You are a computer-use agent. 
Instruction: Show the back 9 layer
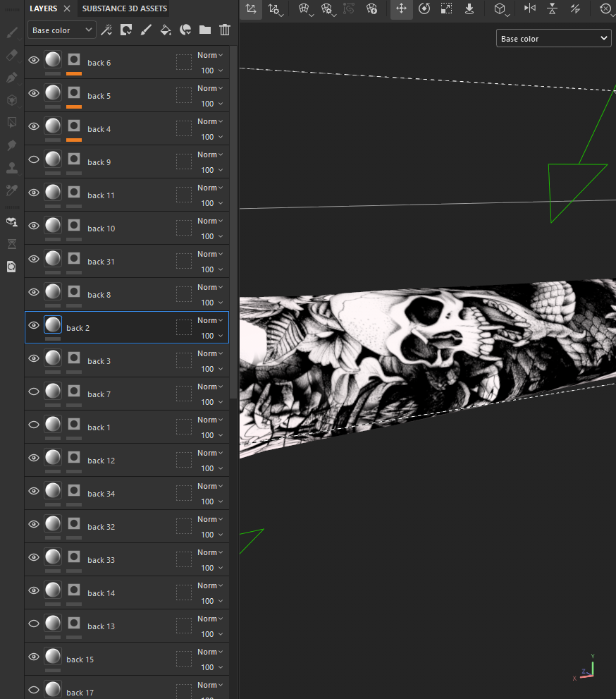coord(34,159)
